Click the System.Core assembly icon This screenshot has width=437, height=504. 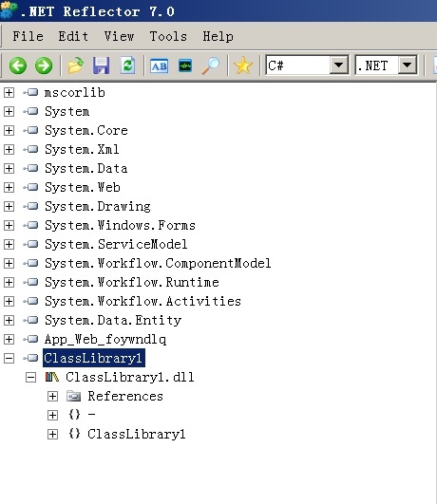pyautogui.click(x=31, y=130)
